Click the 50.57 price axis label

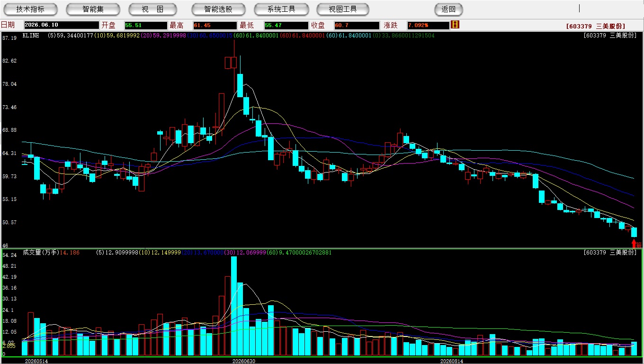pyautogui.click(x=9, y=222)
